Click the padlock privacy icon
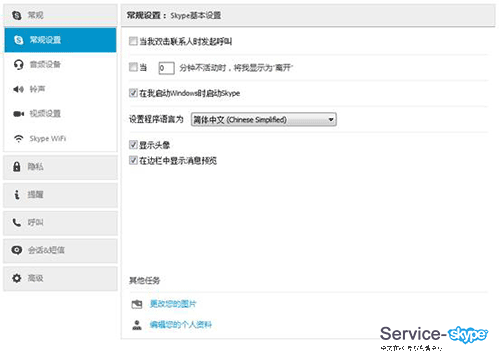500x361 pixels. pos(16,166)
